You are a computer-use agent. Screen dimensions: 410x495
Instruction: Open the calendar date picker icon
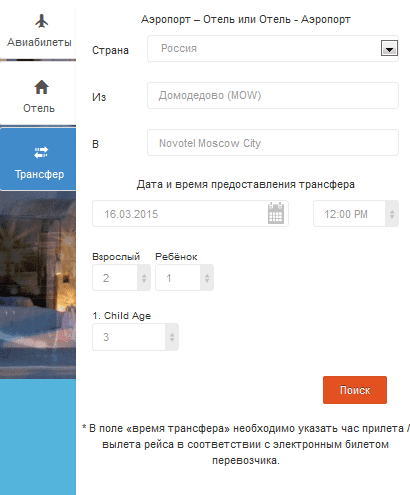pos(276,213)
